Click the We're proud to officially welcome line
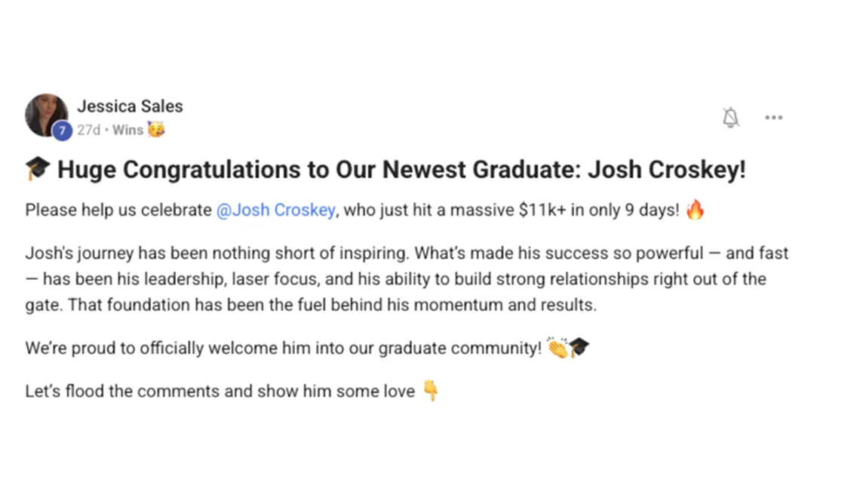Screen dimensions: 860x504 pyautogui.click(x=283, y=349)
